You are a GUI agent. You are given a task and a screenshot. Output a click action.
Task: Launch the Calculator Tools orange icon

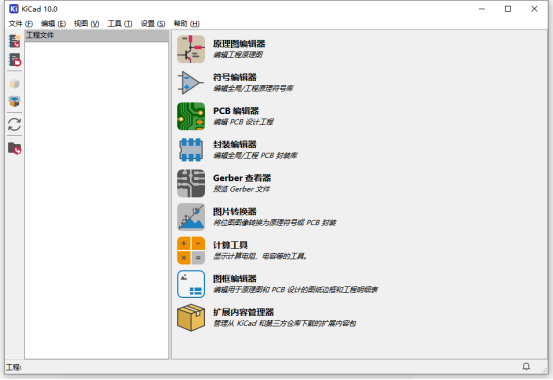191,251
